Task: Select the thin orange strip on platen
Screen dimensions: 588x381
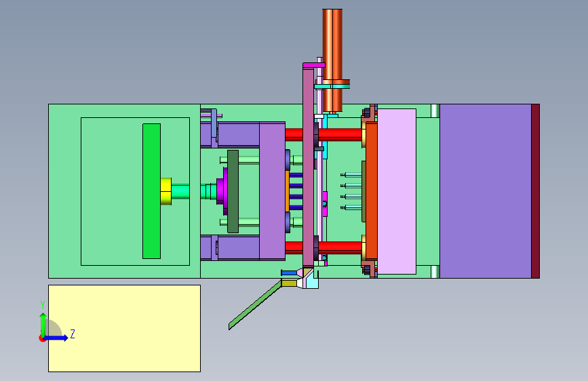Action: pyautogui.click(x=288, y=191)
